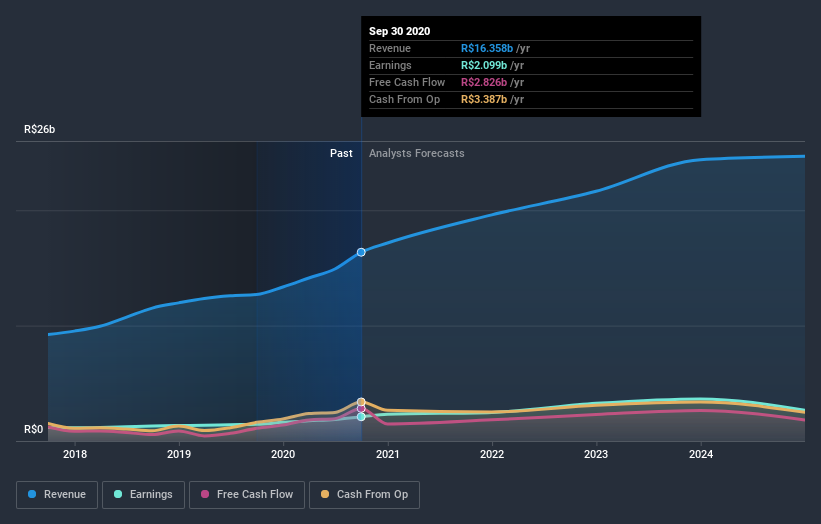Click the 2024 x-axis label
This screenshot has width=821, height=524.
coord(701,454)
